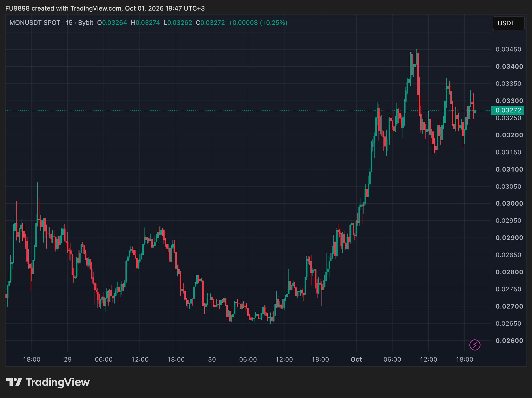Viewport: 532px width, 398px height.
Task: Click the 0.02950 price axis label
Action: pyautogui.click(x=508, y=221)
